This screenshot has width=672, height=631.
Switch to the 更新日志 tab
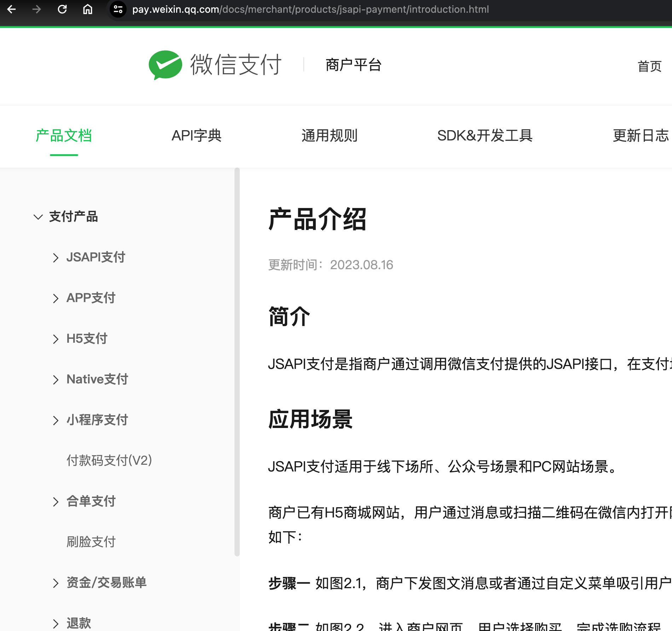641,136
